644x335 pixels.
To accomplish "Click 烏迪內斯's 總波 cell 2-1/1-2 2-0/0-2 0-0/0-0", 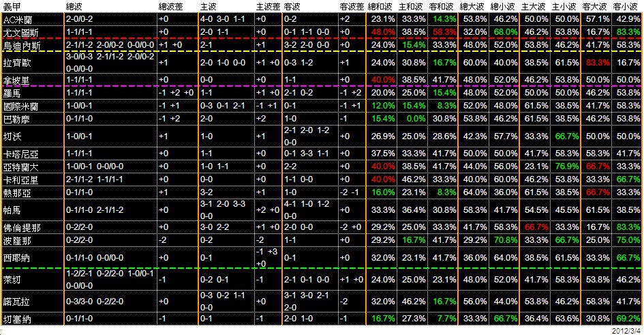I will click(110, 45).
